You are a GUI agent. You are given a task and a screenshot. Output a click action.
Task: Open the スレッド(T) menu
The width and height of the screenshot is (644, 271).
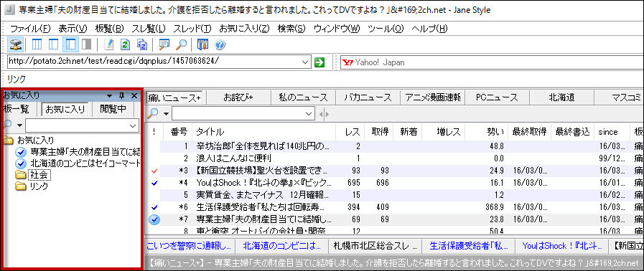click(x=192, y=28)
